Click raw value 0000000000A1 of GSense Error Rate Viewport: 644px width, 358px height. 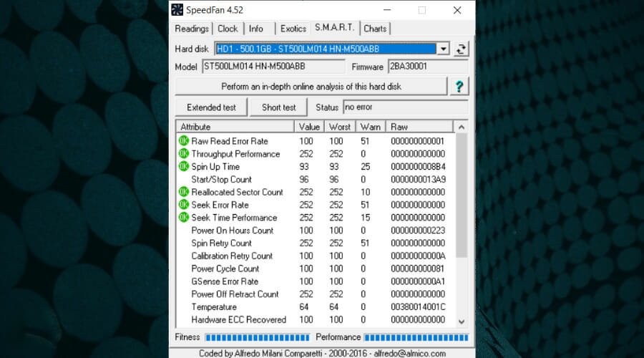pos(418,281)
